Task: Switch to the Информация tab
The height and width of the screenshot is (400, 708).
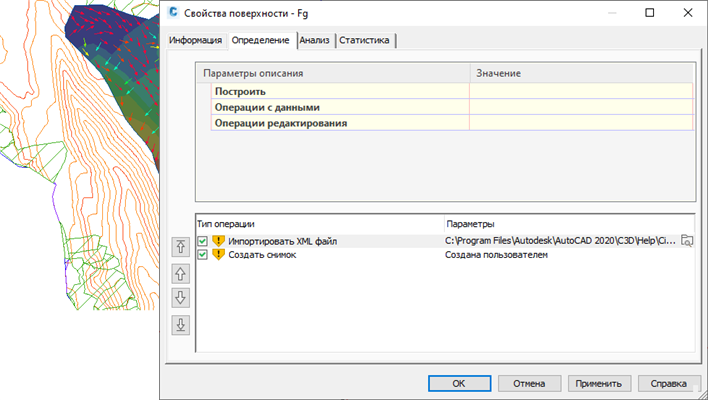Action: (196, 40)
